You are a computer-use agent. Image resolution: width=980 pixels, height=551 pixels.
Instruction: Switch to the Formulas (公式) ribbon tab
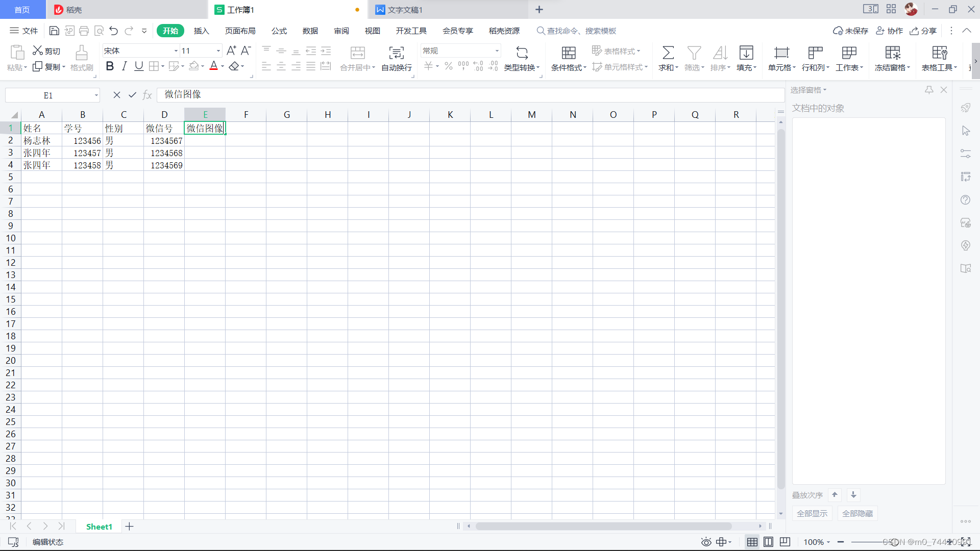[279, 31]
